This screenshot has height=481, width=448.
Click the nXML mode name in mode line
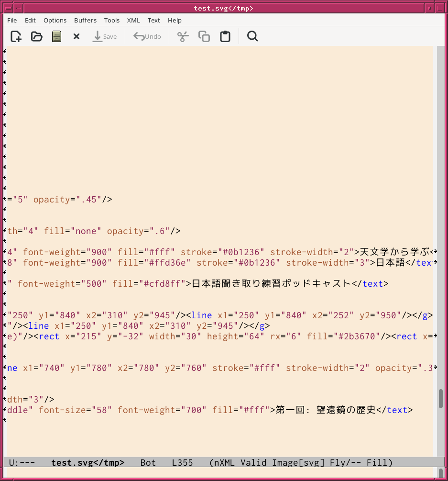225,463
